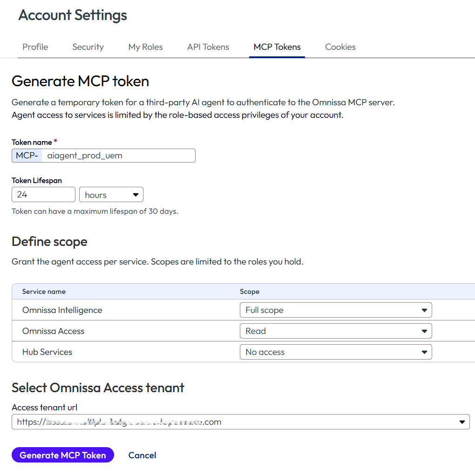Click the Scope column header
The height and width of the screenshot is (476, 475).
point(250,292)
